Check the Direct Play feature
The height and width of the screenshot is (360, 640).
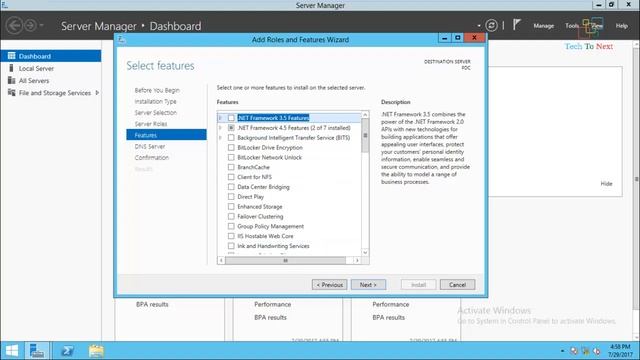click(231, 196)
